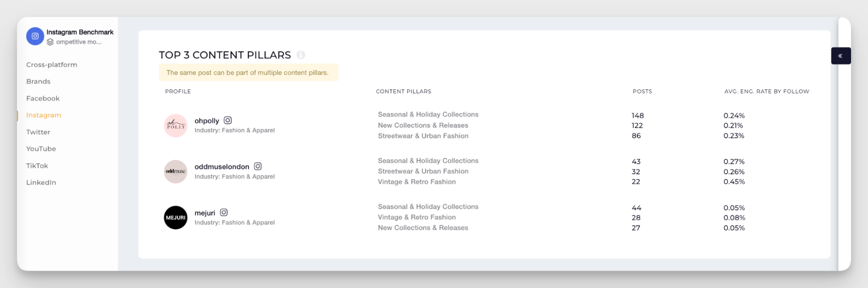This screenshot has width=868, height=288.
Task: Open LinkedIn from the sidebar
Action: 41,182
